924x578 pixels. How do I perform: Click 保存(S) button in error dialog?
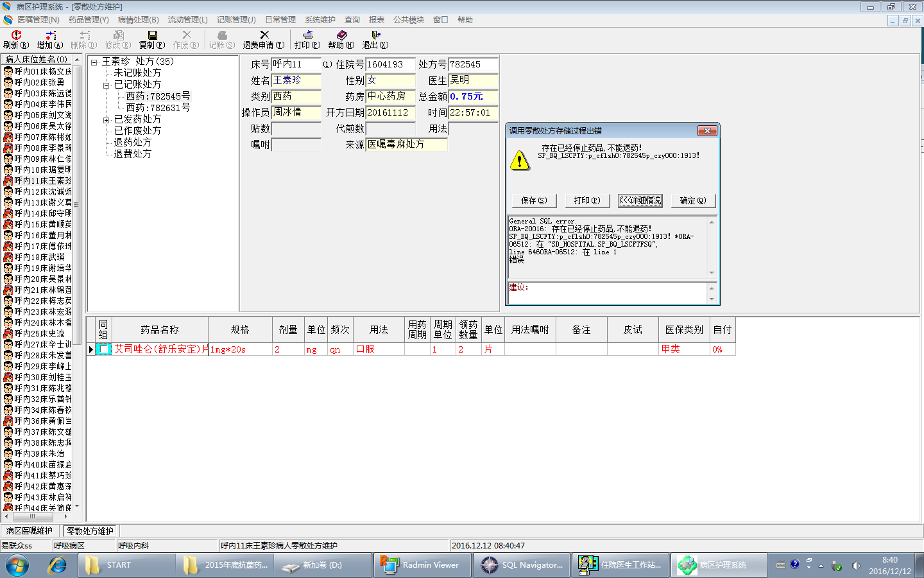pyautogui.click(x=535, y=200)
